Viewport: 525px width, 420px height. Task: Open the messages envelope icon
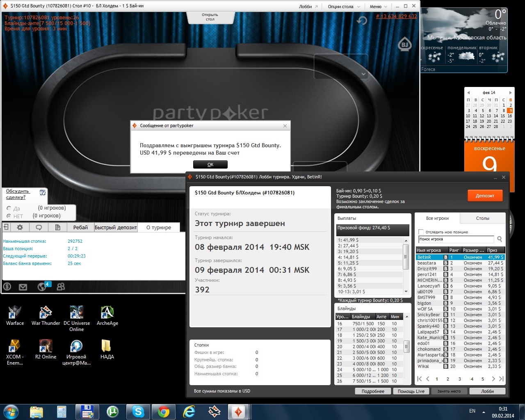(x=23, y=287)
